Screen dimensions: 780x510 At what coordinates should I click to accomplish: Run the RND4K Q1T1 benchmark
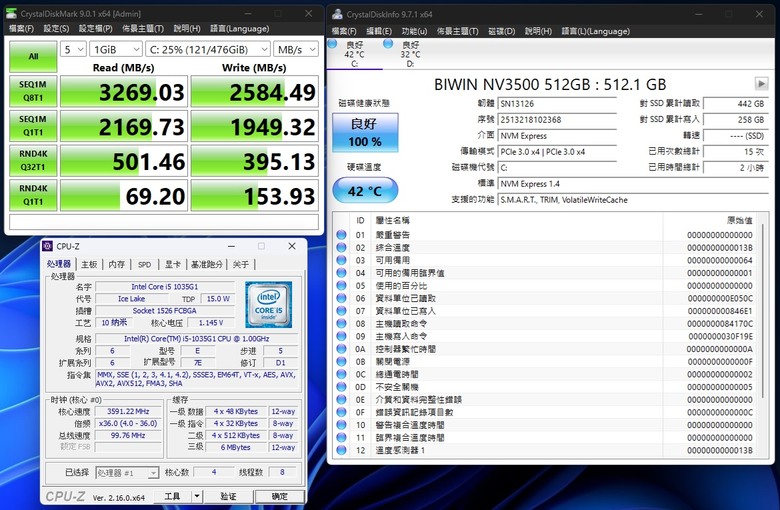(33, 195)
